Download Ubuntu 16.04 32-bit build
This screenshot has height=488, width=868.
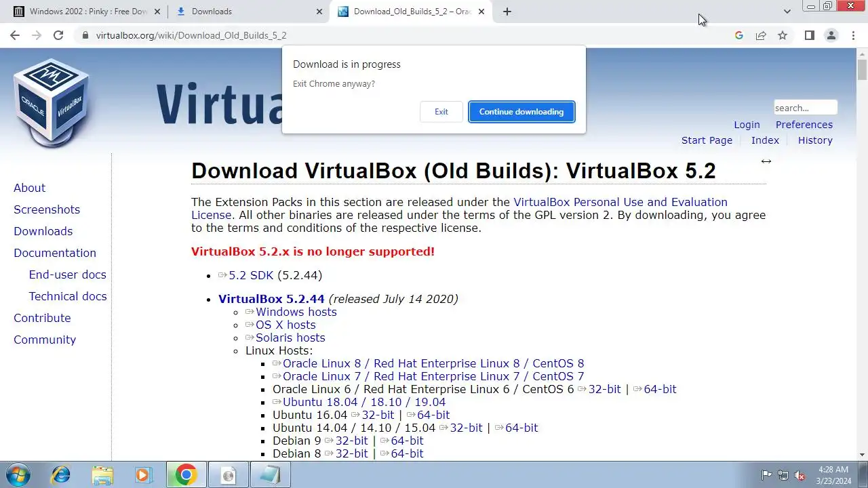tap(378, 415)
